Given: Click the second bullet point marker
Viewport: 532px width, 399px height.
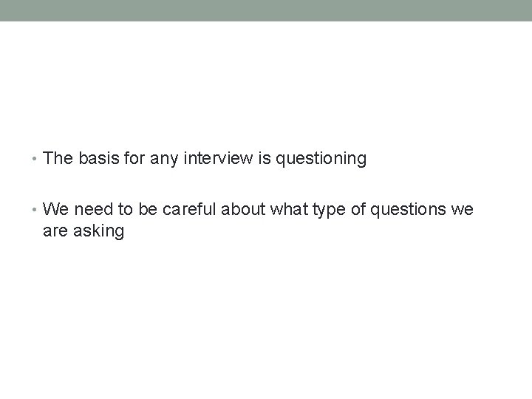Looking at the screenshot, I should (x=34, y=210).
